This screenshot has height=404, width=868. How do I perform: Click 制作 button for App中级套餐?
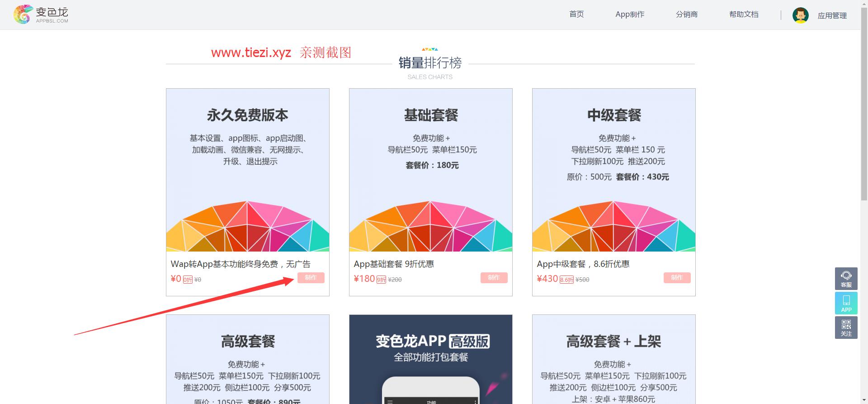[677, 278]
